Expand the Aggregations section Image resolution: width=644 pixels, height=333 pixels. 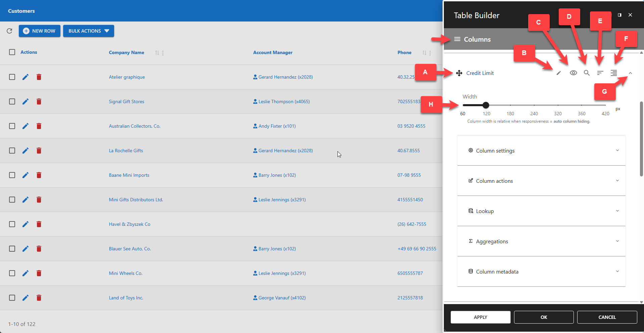pyautogui.click(x=541, y=241)
